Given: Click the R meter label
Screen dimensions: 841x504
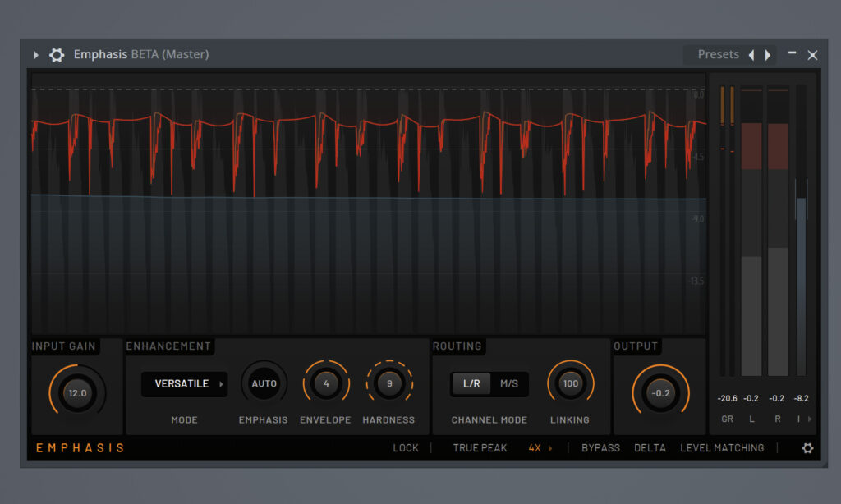Looking at the screenshot, I should tap(777, 419).
